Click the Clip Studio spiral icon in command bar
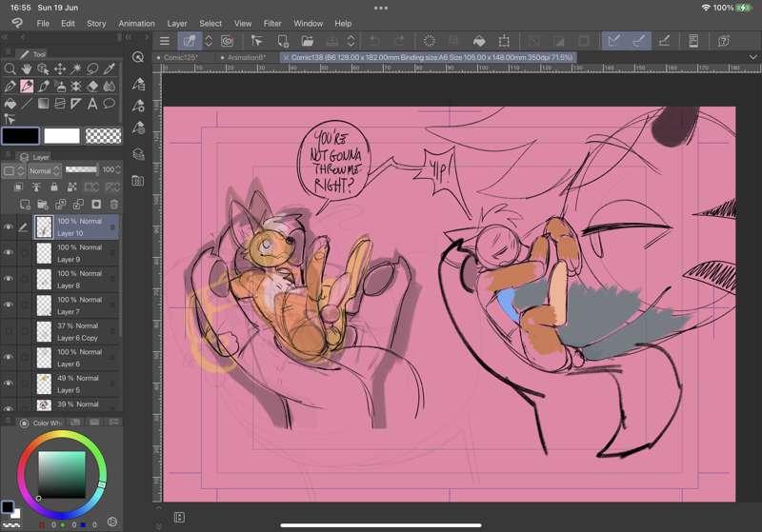 (x=227, y=41)
